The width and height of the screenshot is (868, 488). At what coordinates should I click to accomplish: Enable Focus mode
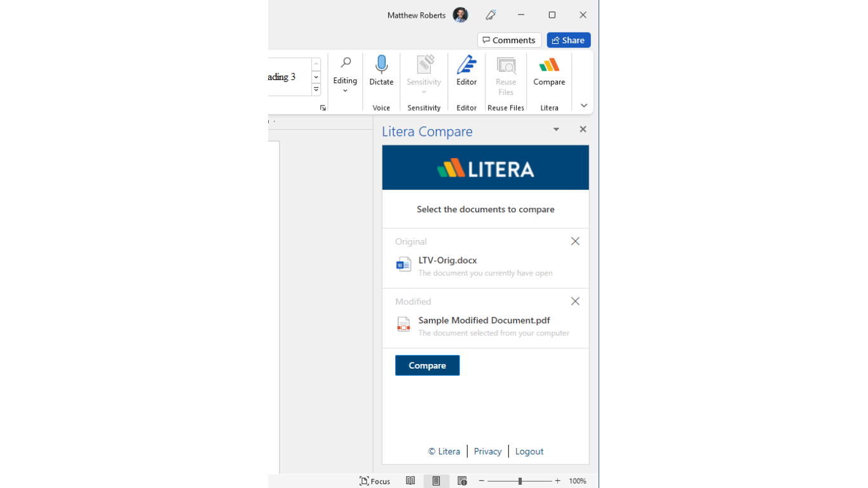[x=375, y=481]
